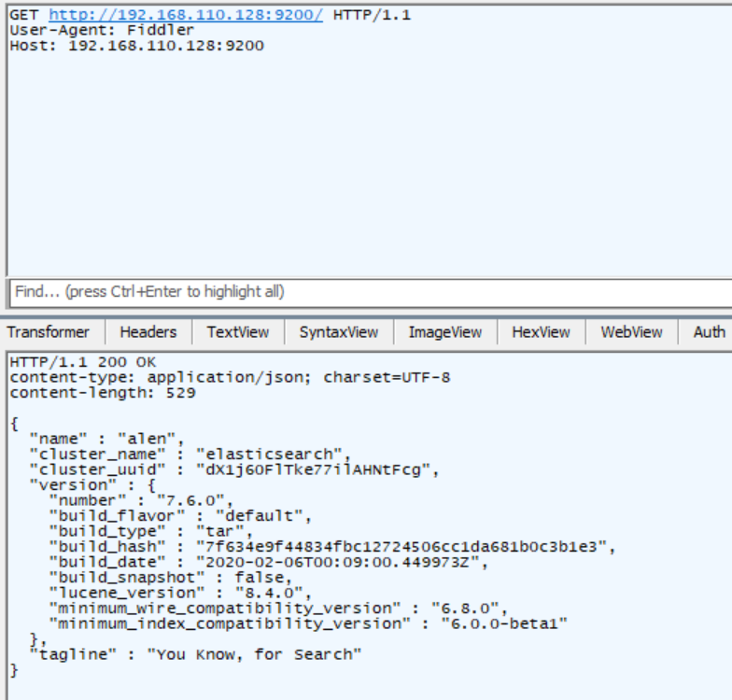
Task: Click the minimum_index_compatibility_version line
Action: 308,623
